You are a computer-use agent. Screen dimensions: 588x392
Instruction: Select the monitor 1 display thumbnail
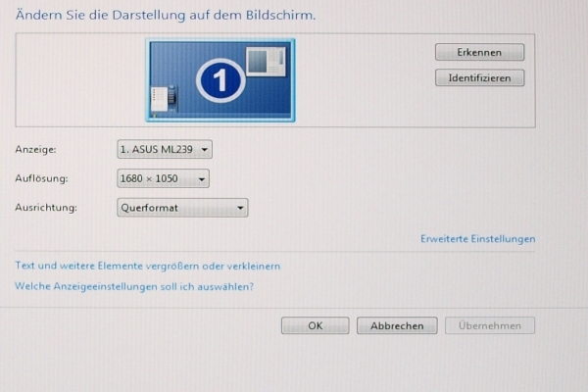220,80
